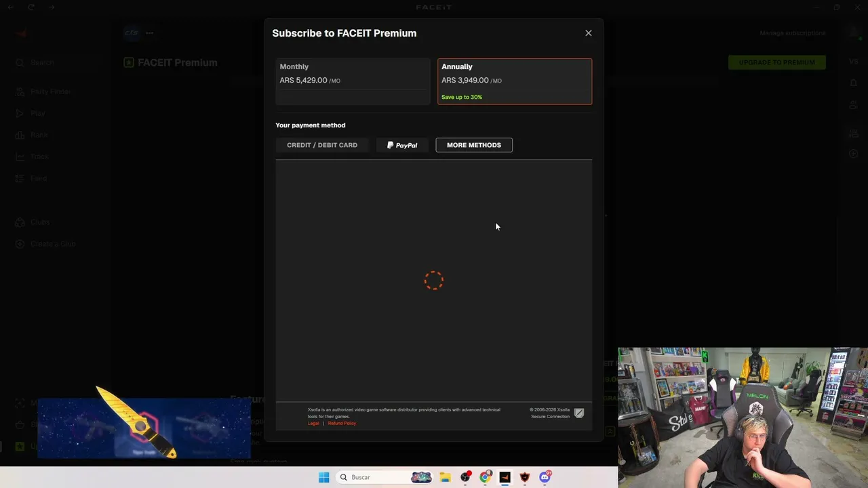The image size is (868, 488).
Task: Click the 'ARS 5,429.00' monthly price
Action: pos(304,80)
